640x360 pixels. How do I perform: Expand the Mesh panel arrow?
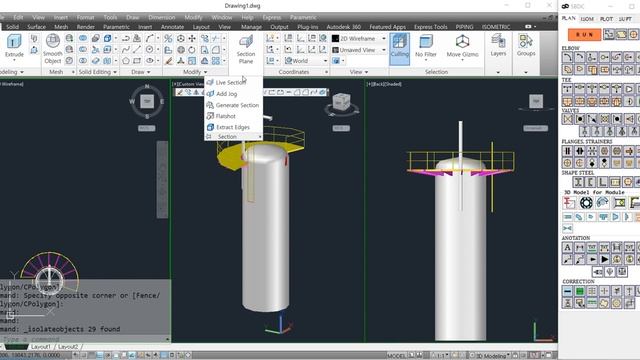tap(73, 72)
